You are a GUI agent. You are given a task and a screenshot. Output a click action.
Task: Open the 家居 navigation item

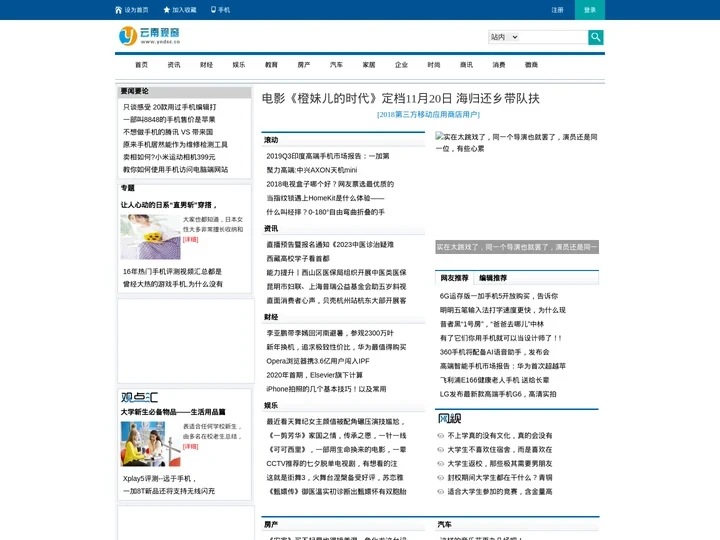369,65
